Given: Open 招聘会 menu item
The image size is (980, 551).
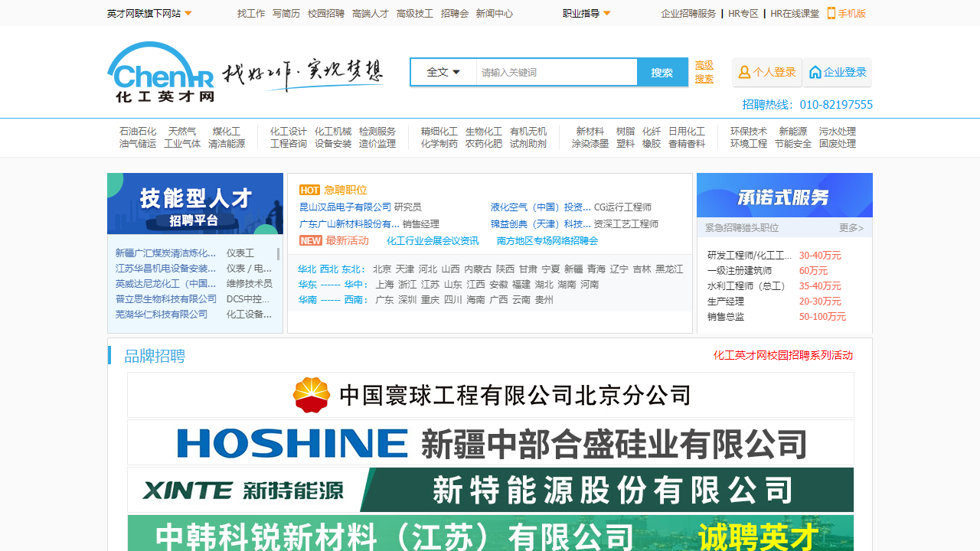Looking at the screenshot, I should 455,13.
